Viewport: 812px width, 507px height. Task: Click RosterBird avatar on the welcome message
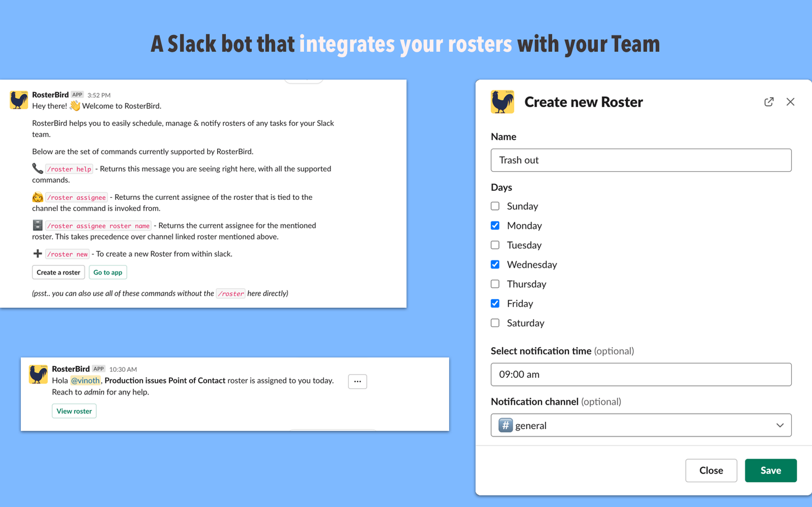coord(19,100)
